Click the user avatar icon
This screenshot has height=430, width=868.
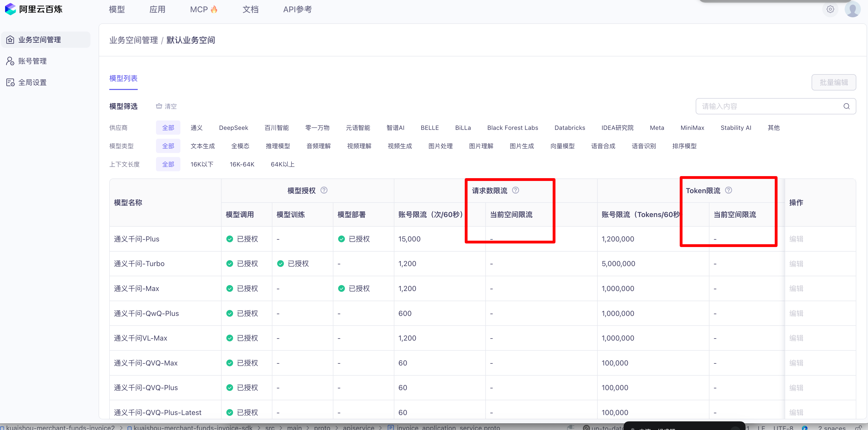coord(852,9)
